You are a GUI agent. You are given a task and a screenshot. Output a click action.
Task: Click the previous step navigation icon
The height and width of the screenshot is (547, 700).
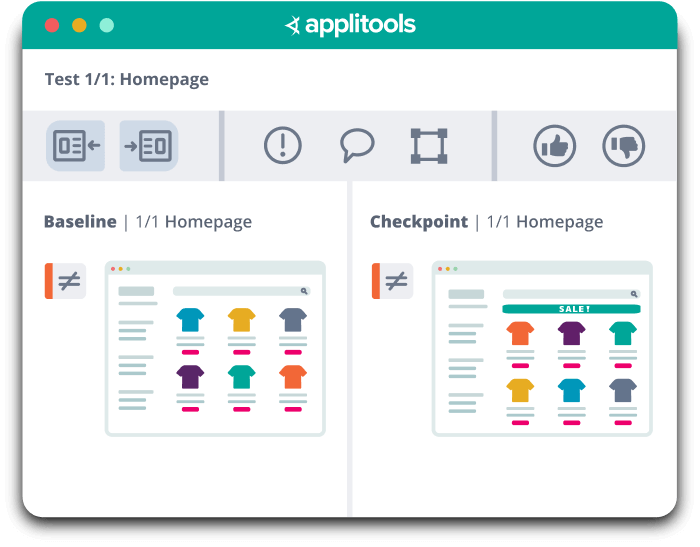click(75, 146)
